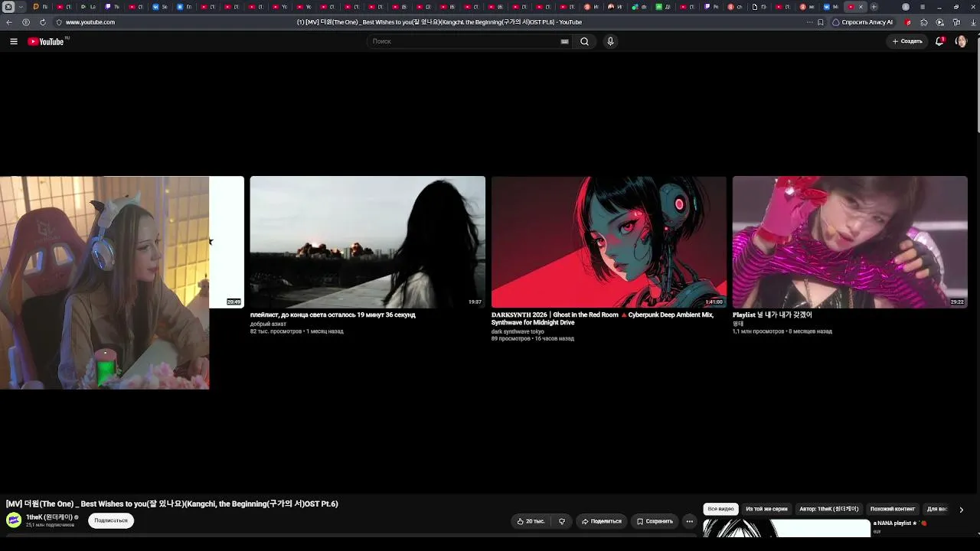Bookmark this page with the bookmark icon
The image size is (980, 551).
click(x=821, y=22)
